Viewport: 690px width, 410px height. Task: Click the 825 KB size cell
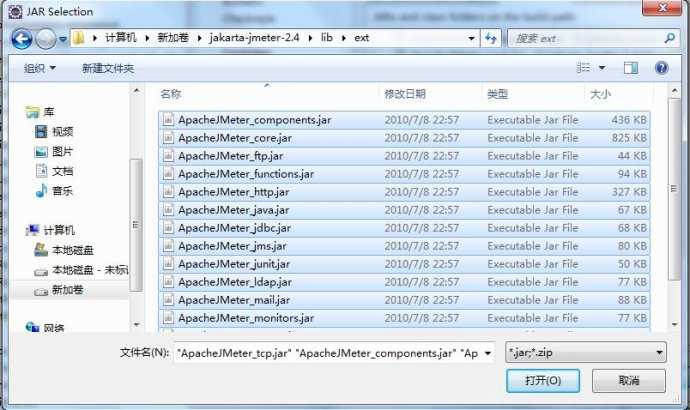[629, 138]
